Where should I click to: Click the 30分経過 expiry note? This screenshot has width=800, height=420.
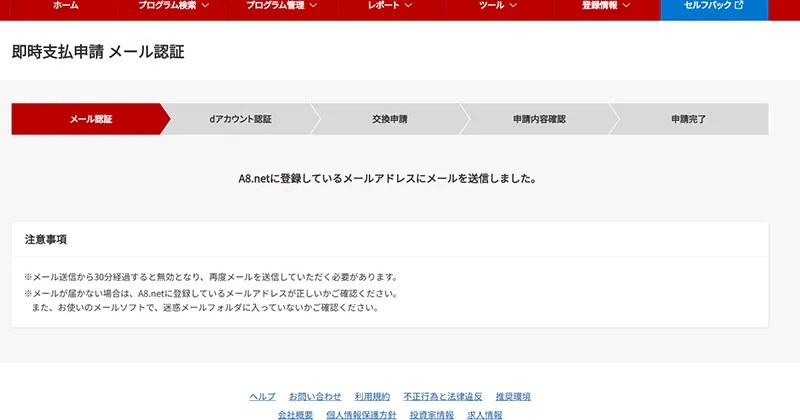point(211,277)
